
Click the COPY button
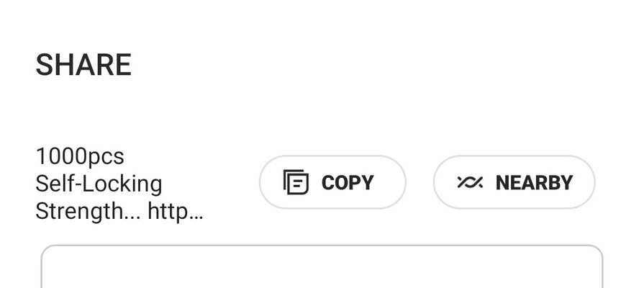point(332,182)
